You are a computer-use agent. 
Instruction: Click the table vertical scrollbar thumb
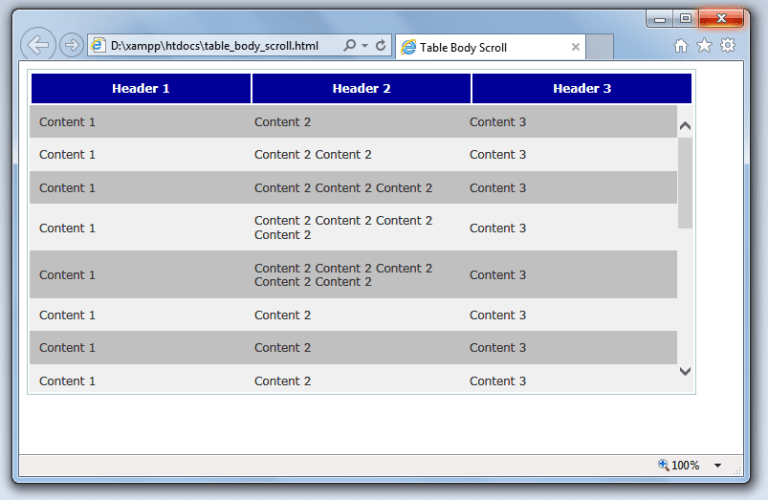tap(685, 183)
